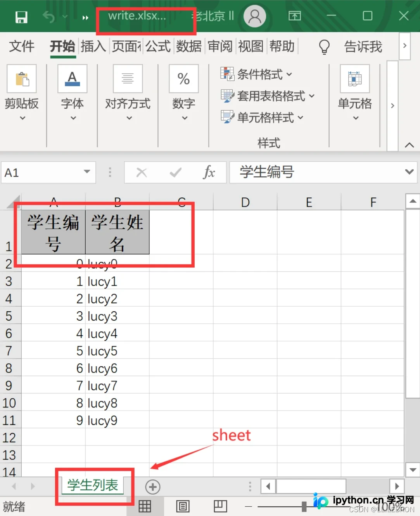The height and width of the screenshot is (516, 420).
Task: Click the formula bar Cancel X icon
Action: pyautogui.click(x=142, y=173)
